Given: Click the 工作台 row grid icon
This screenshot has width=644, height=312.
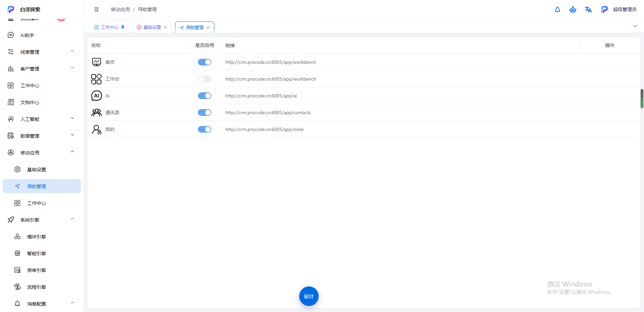Looking at the screenshot, I should click(x=96, y=79).
